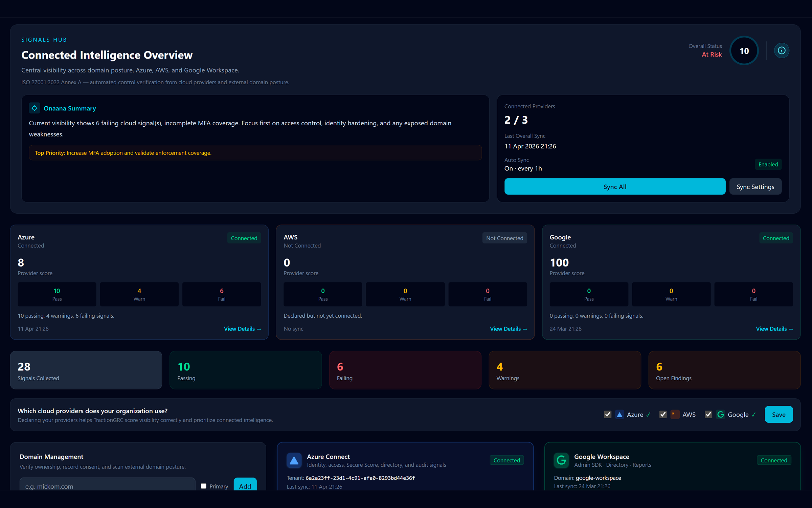Click the Azure tenant ID 6a2a23ff text
Viewport: 812px width, 508px height.
(x=360, y=478)
